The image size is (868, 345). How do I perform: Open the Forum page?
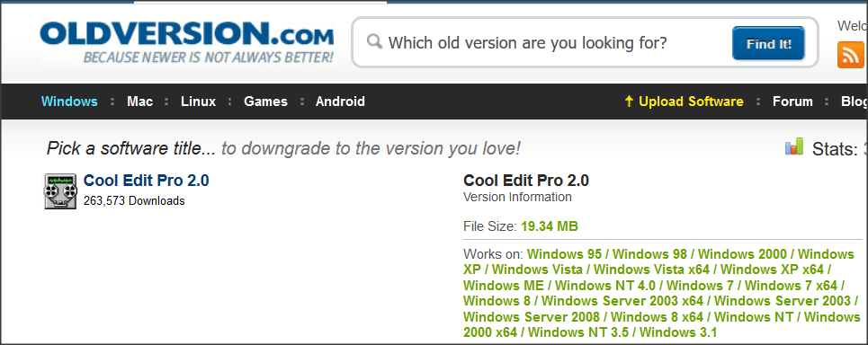pos(792,102)
